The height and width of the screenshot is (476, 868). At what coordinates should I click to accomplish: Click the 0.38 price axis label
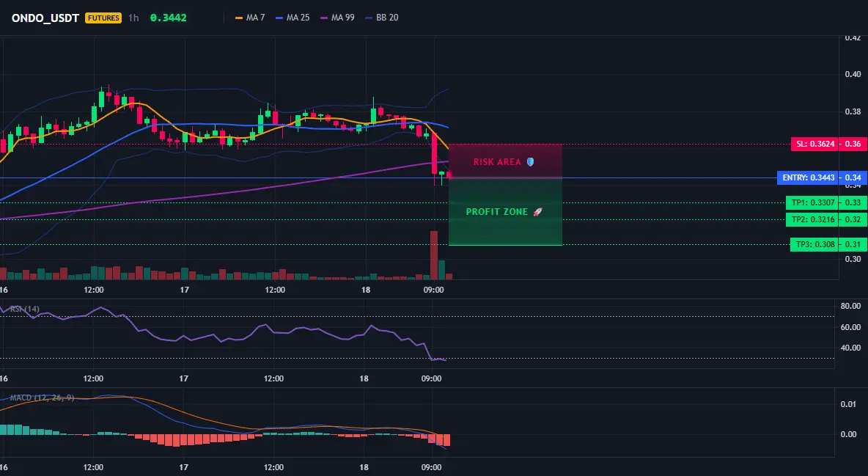coord(853,111)
